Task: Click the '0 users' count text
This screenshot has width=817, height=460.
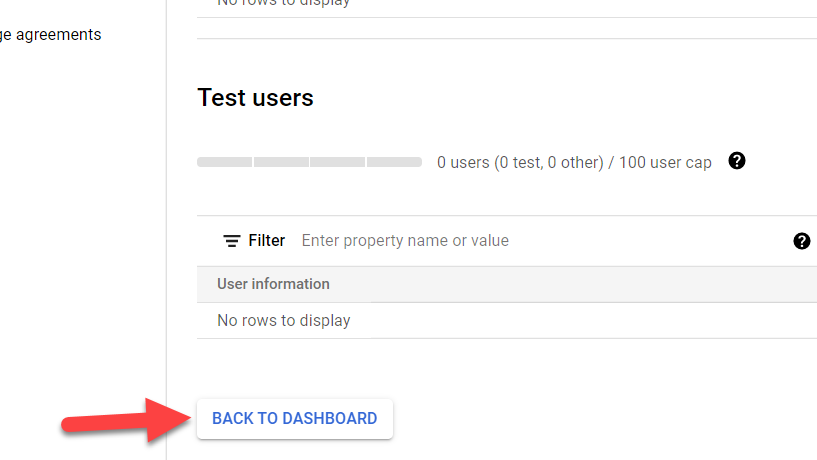Action: coord(463,162)
